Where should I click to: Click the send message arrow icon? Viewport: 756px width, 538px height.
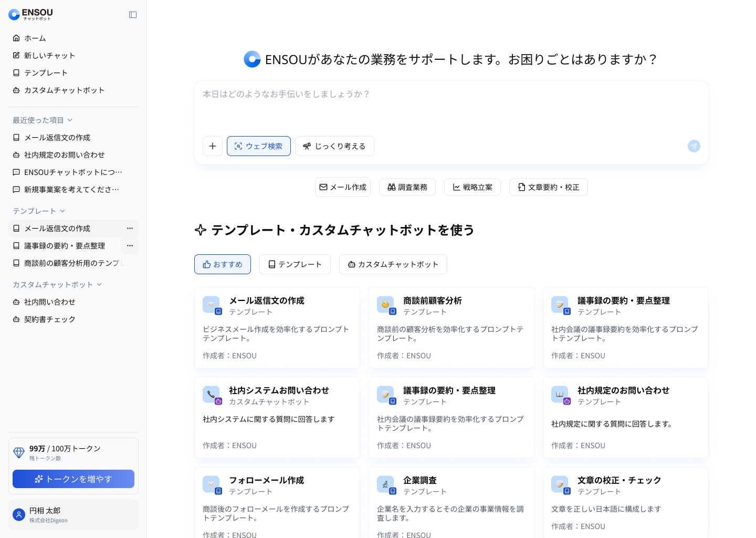coord(694,146)
